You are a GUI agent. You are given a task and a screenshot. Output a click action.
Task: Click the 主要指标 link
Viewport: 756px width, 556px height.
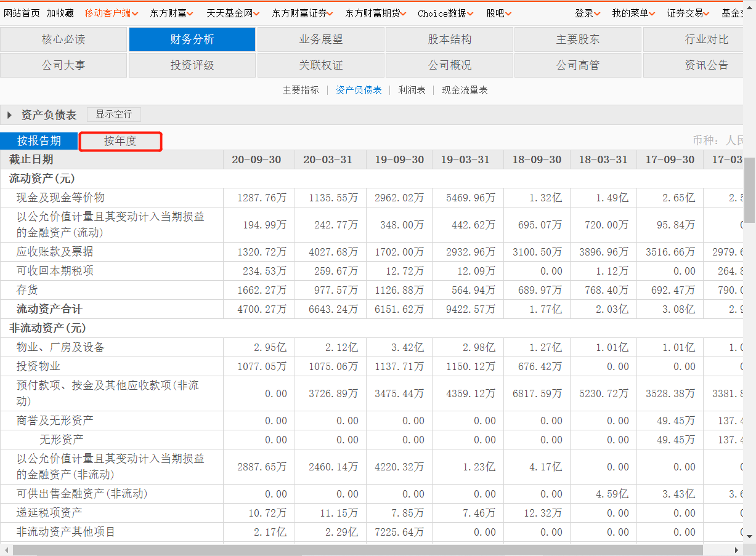point(301,90)
